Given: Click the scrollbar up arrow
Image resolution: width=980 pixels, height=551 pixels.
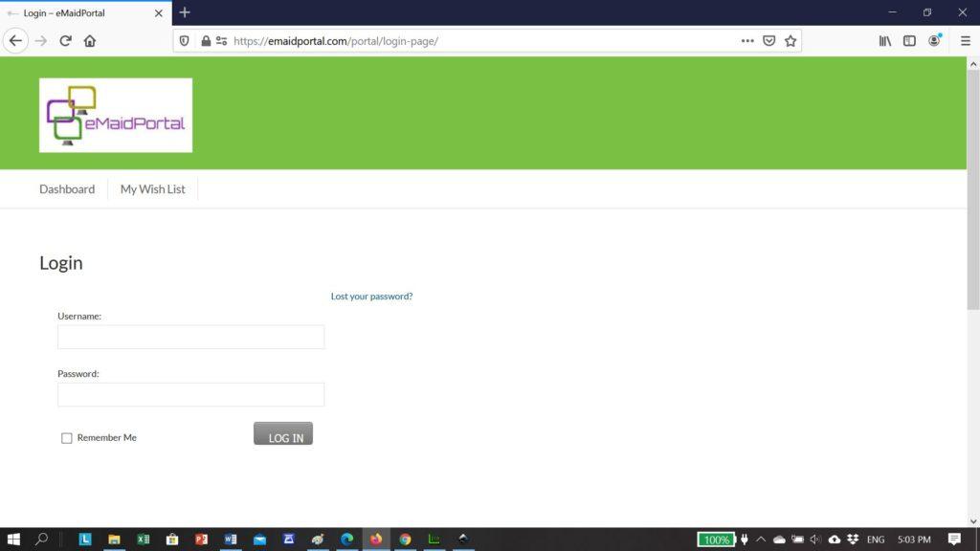Looking at the screenshot, I should point(973,64).
